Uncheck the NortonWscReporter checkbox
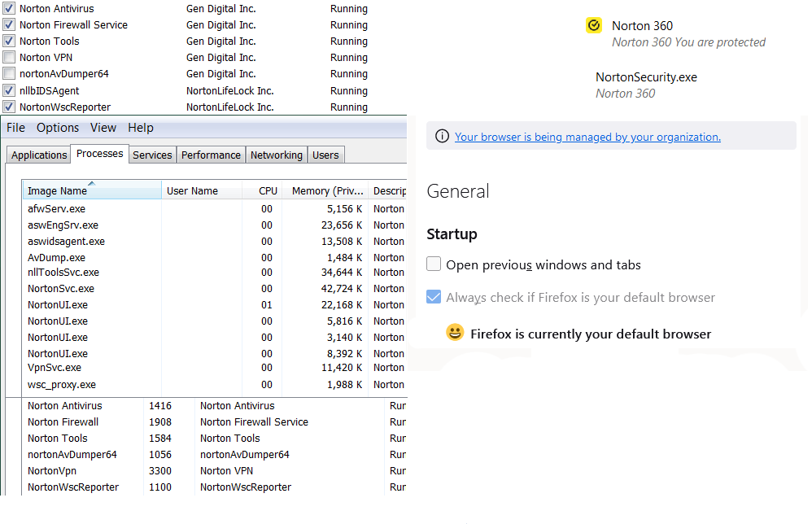The width and height of the screenshot is (812, 524). click(9, 106)
